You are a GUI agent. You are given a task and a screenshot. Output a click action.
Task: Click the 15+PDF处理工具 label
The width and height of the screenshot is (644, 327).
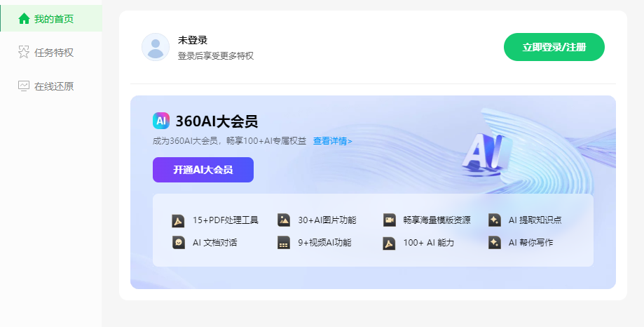tap(226, 220)
